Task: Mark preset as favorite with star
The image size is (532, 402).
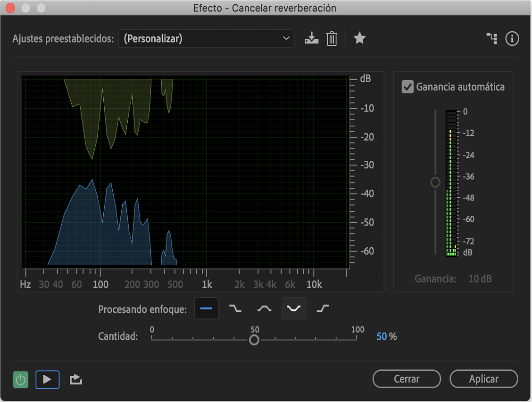Action: point(359,38)
